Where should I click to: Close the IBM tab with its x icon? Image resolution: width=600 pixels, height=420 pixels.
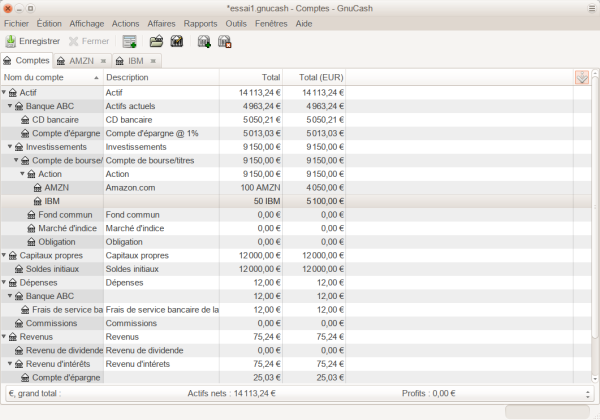tap(153, 61)
